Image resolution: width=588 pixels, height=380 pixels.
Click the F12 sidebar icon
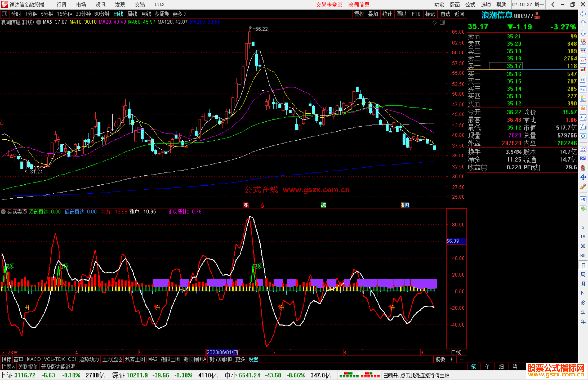pos(583,118)
